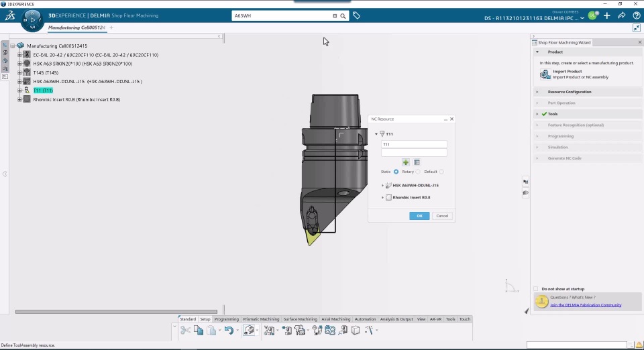The width and height of the screenshot is (644, 350).
Task: Collapse the Manufacturing Cell00512415 root node
Action: 13,46
